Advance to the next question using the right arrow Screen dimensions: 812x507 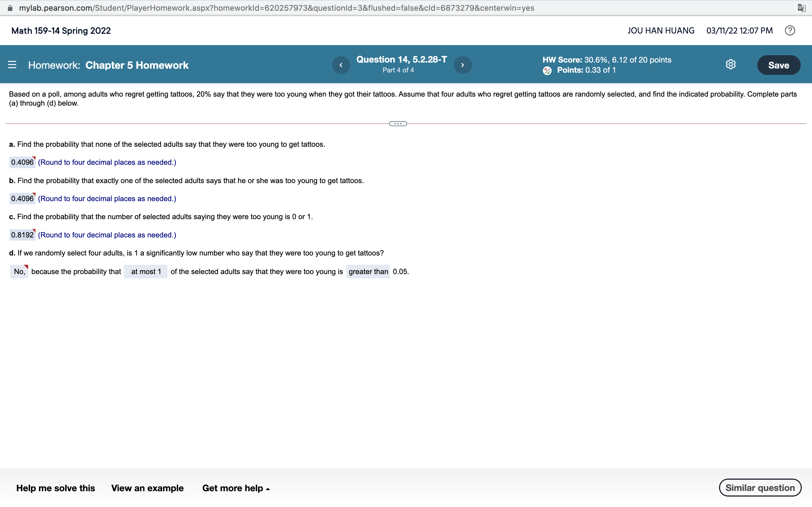coord(463,65)
